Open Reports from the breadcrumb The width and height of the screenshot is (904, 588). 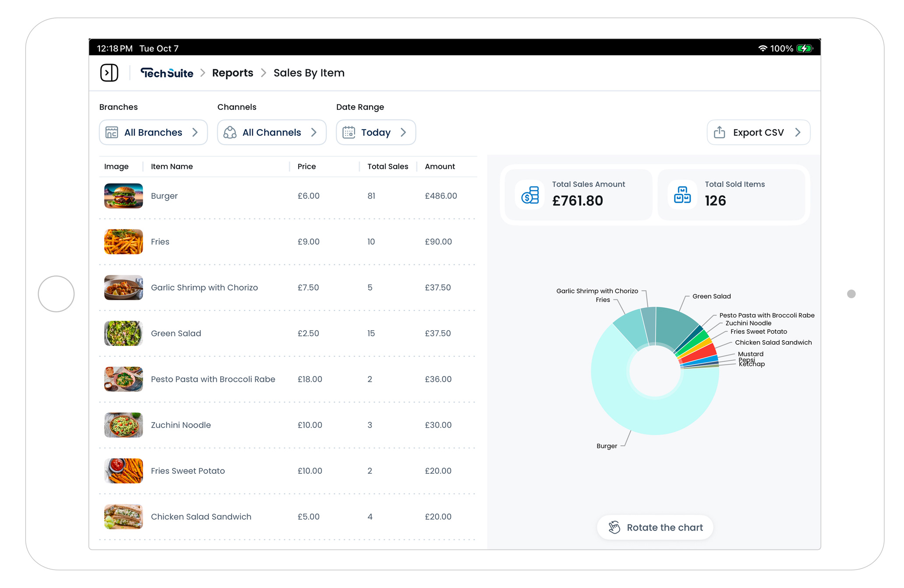pos(233,73)
